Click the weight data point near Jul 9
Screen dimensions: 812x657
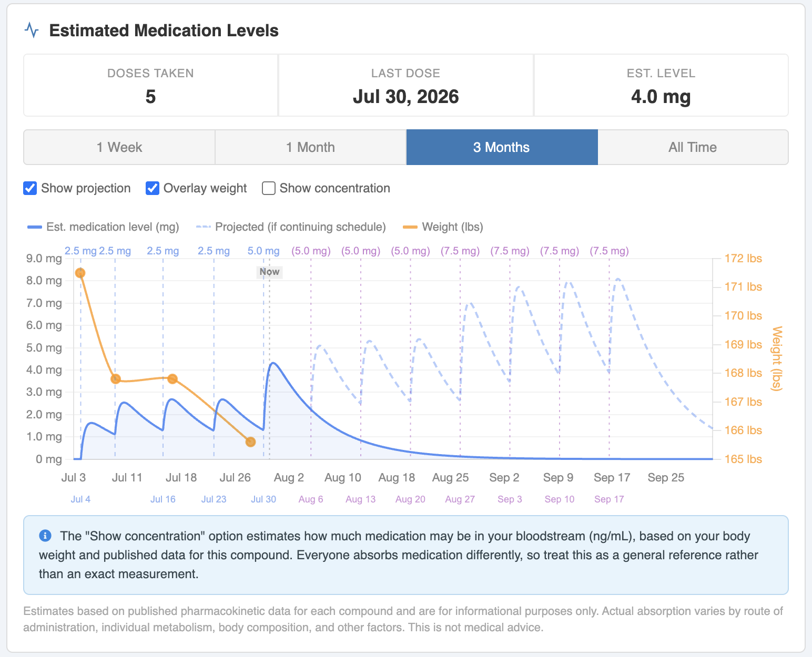(116, 379)
